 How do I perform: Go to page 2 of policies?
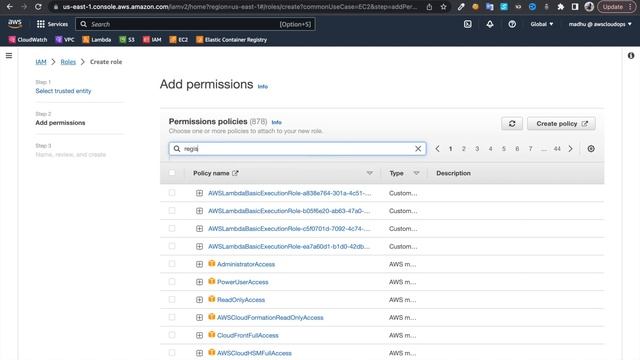pos(464,149)
